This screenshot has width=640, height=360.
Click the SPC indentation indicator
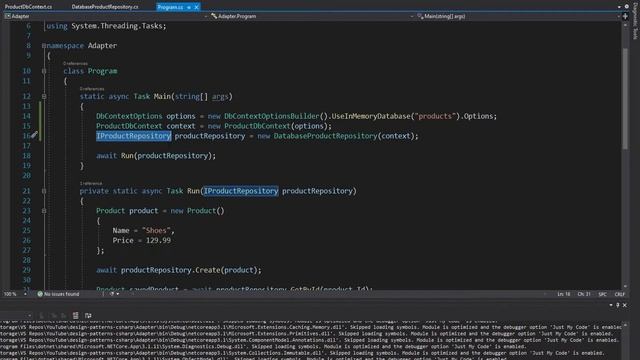pyautogui.click(x=602, y=294)
